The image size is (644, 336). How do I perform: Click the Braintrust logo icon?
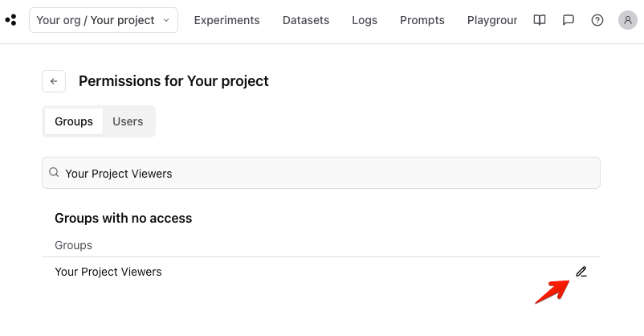coord(10,20)
